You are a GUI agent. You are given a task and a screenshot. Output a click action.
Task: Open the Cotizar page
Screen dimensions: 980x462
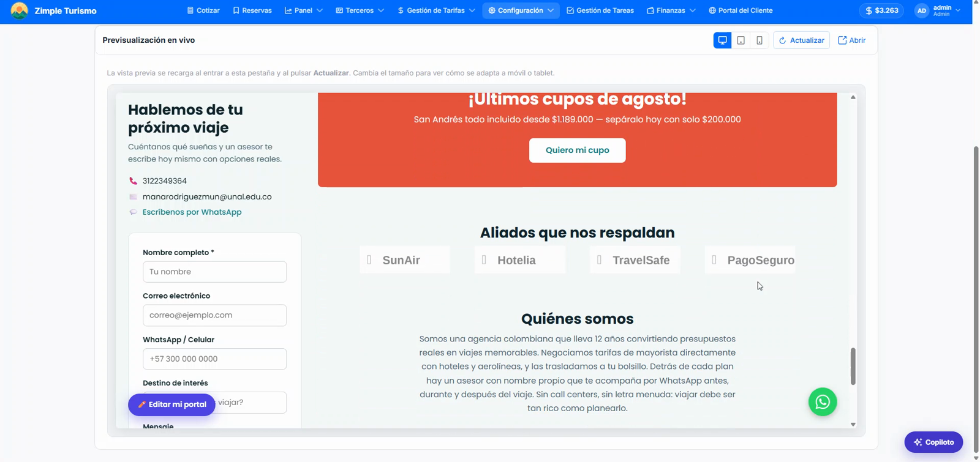point(203,10)
